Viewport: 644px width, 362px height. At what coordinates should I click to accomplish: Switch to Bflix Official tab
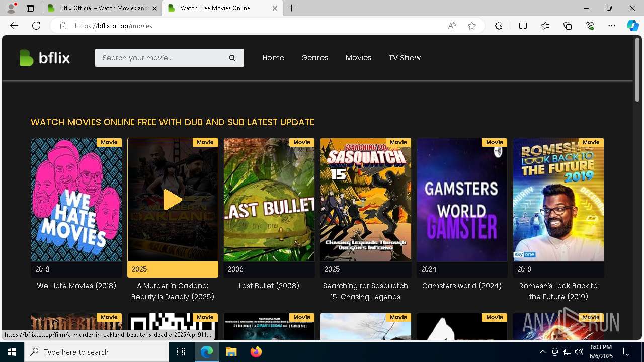coord(102,8)
